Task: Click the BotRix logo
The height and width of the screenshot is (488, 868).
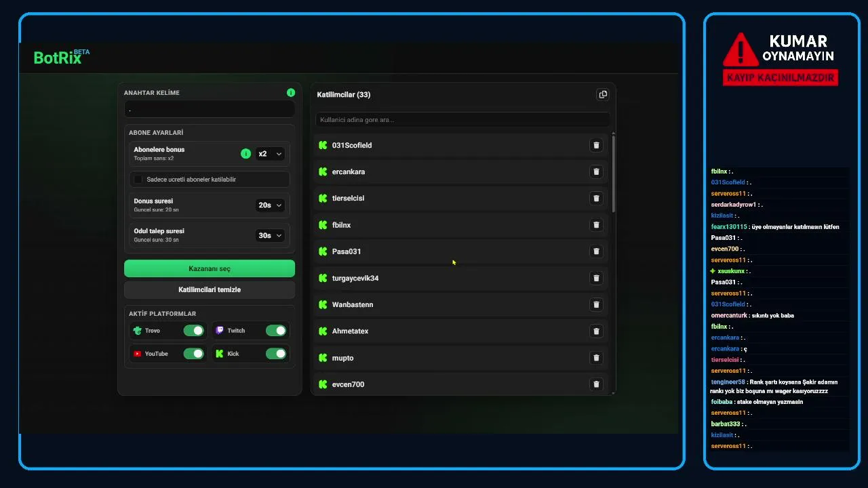Action: (x=62, y=57)
